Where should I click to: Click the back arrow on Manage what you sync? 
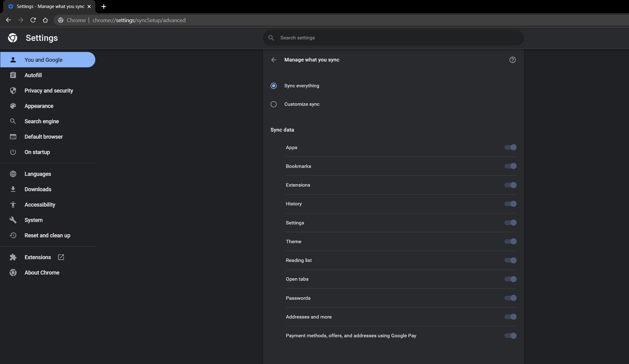pyautogui.click(x=274, y=59)
